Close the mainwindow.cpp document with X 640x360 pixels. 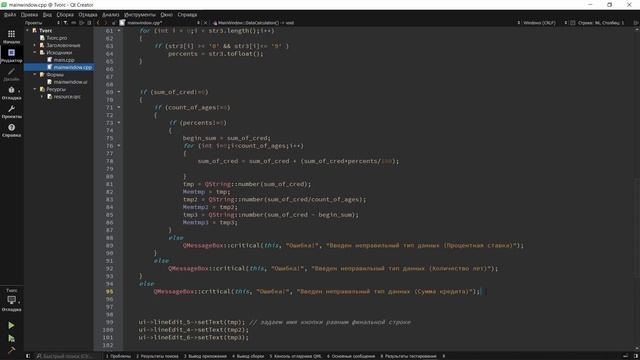(x=205, y=23)
